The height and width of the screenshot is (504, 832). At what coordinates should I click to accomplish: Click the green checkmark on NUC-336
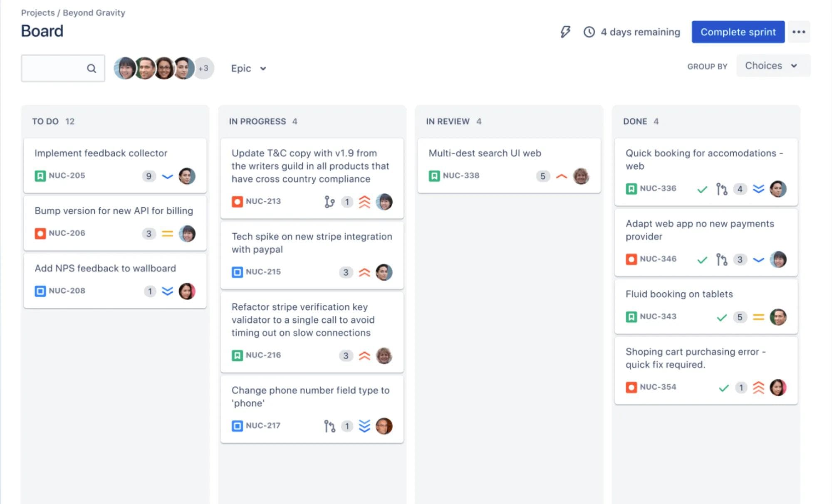click(x=701, y=189)
